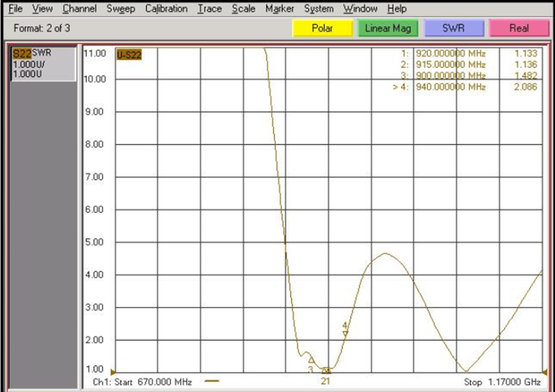Screen dimensions: 555x392
Task: Click the U-S22 trace label
Action: click(x=129, y=53)
